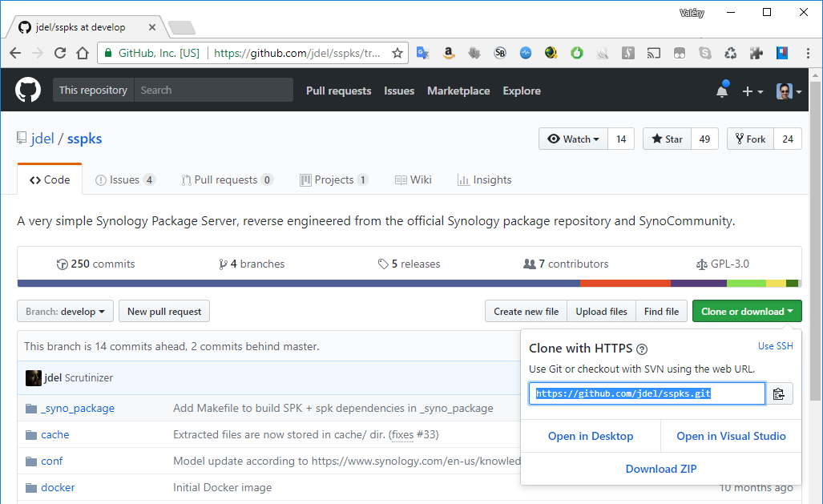Open the 250 commits link
This screenshot has width=823, height=504.
pyautogui.click(x=95, y=264)
